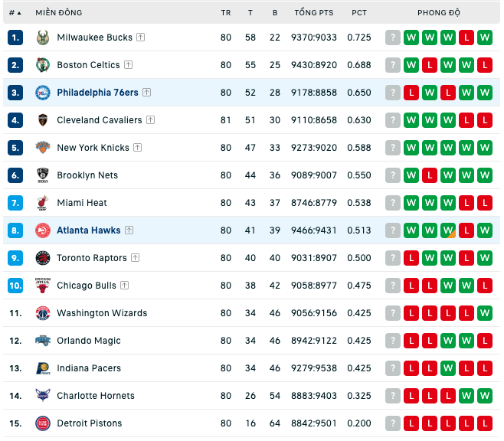The height and width of the screenshot is (441, 504).
Task: Sort standings by TỔNG PTS column
Action: pos(314,13)
